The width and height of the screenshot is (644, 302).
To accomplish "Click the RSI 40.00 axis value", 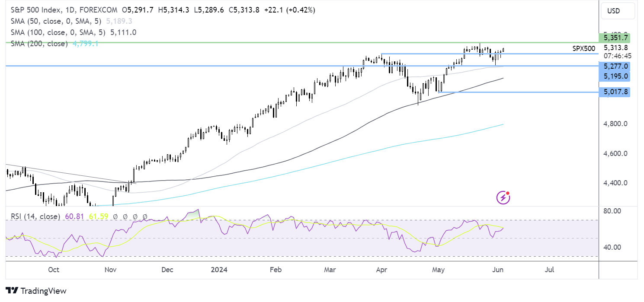I will [x=612, y=247].
